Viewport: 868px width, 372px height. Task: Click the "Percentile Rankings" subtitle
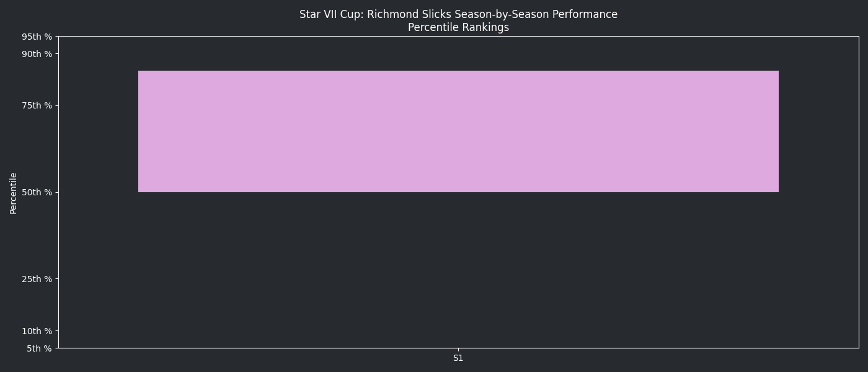click(x=458, y=28)
